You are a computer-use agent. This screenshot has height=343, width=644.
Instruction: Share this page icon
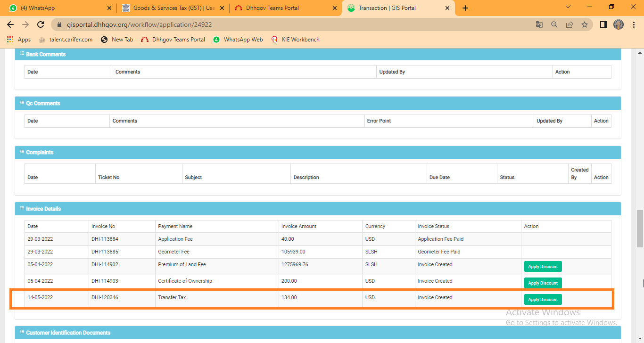tap(570, 24)
